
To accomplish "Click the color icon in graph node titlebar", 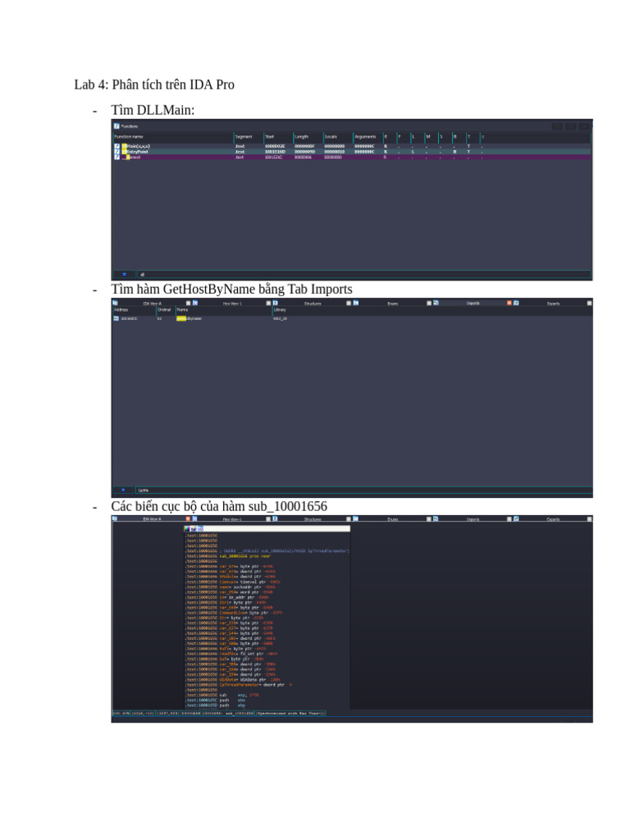I will tap(186, 529).
